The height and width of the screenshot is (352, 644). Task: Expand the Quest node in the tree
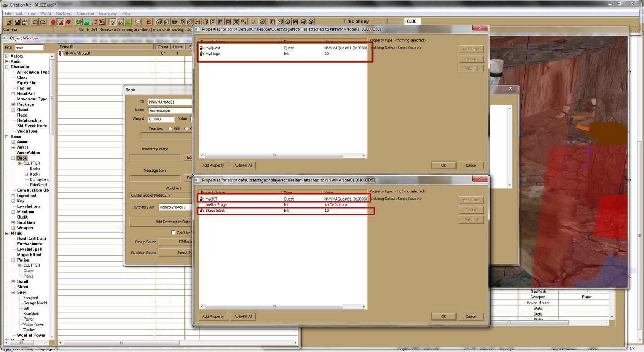[x=13, y=110]
